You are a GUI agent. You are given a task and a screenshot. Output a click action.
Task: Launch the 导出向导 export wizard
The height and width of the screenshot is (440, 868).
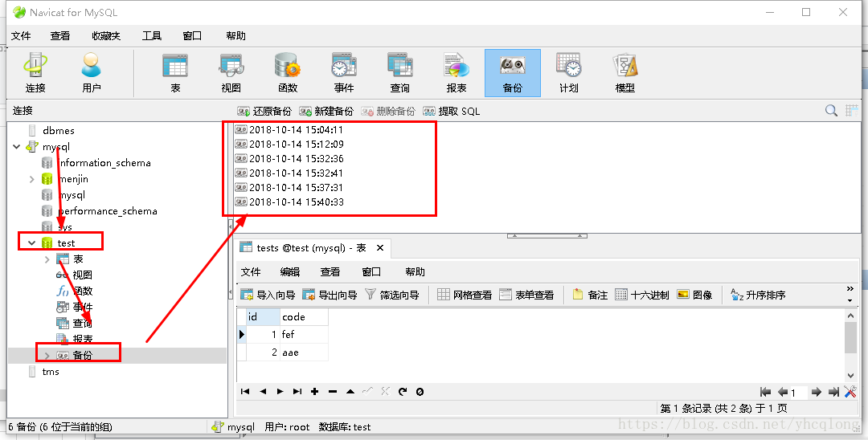[x=330, y=295]
